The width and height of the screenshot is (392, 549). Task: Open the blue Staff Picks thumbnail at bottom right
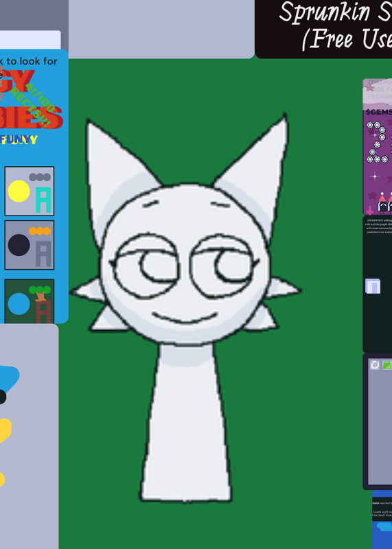(382, 519)
